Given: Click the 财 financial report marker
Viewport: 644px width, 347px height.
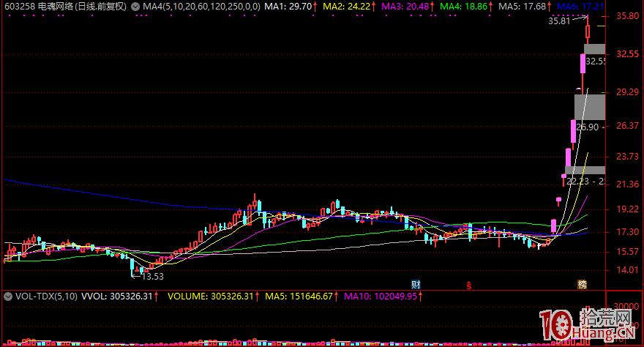Looking at the screenshot, I should pyautogui.click(x=416, y=285).
